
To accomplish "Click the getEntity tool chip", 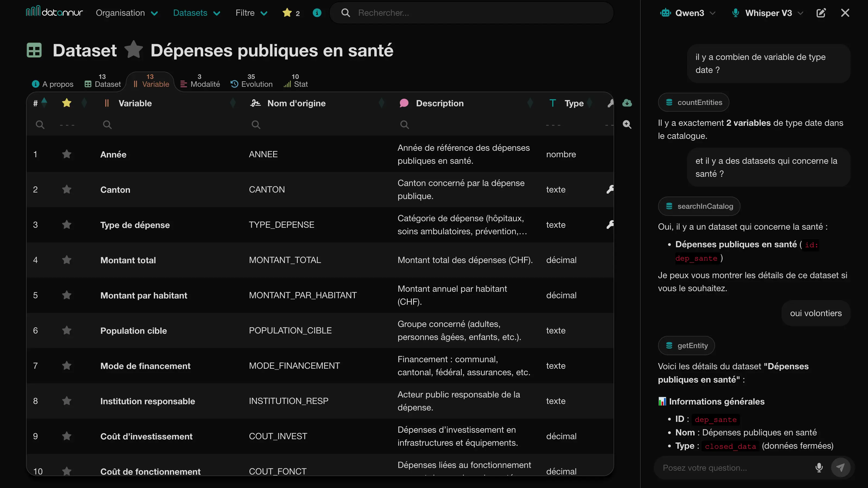I will coord(686,346).
